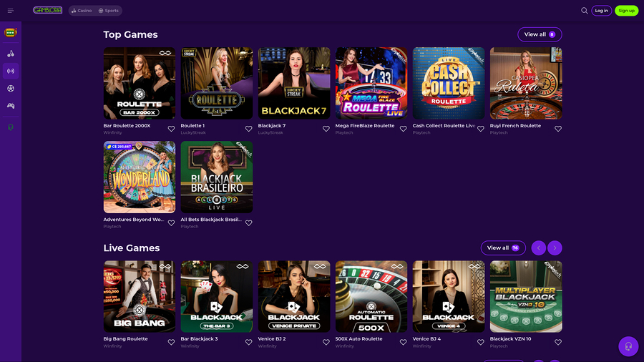This screenshot has width=644, height=362.
Task: Open Automatic Roulette 500X thumbnail
Action: click(x=371, y=296)
